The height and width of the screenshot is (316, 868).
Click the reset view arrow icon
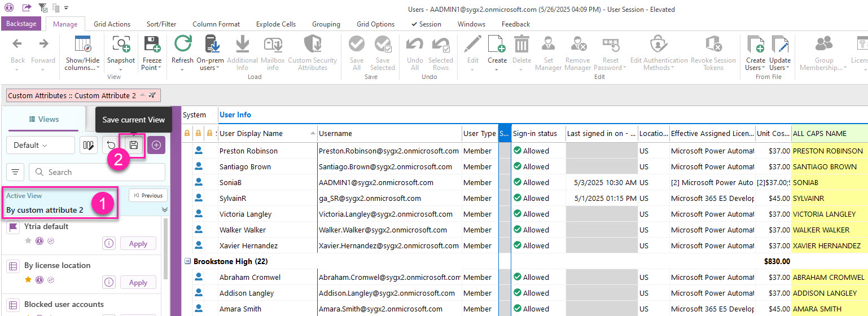tap(111, 146)
